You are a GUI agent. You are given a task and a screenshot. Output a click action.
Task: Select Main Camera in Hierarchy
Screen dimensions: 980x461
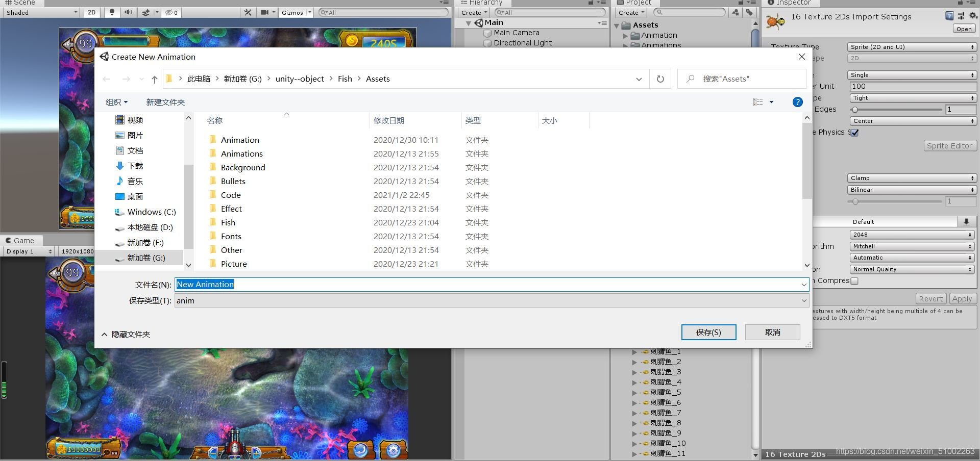[516, 33]
